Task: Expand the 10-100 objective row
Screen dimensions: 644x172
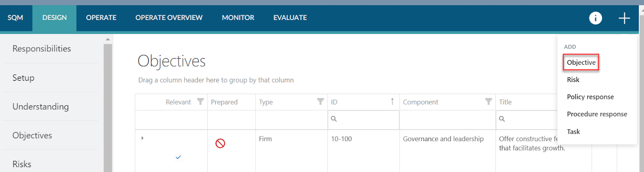Action: click(x=142, y=138)
